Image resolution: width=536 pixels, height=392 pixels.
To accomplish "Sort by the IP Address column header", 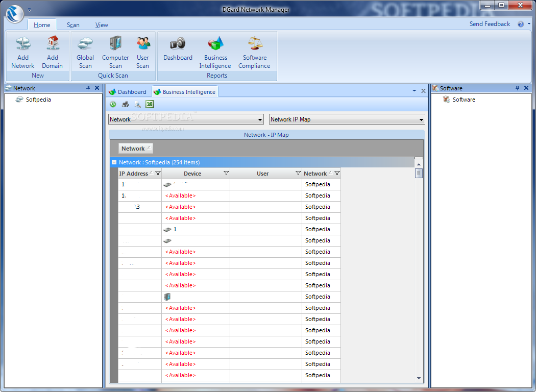I will (x=133, y=174).
